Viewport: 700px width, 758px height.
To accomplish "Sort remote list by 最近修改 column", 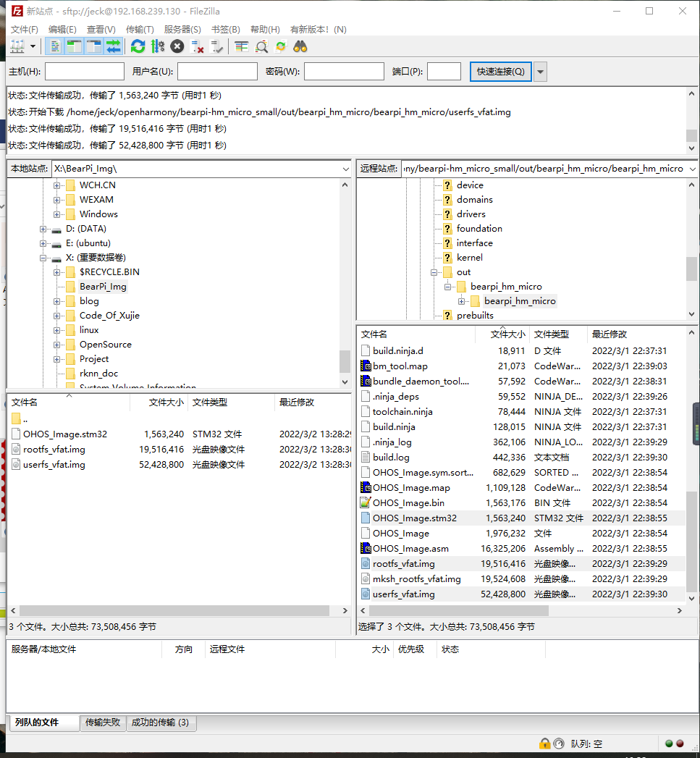I will pyautogui.click(x=636, y=334).
